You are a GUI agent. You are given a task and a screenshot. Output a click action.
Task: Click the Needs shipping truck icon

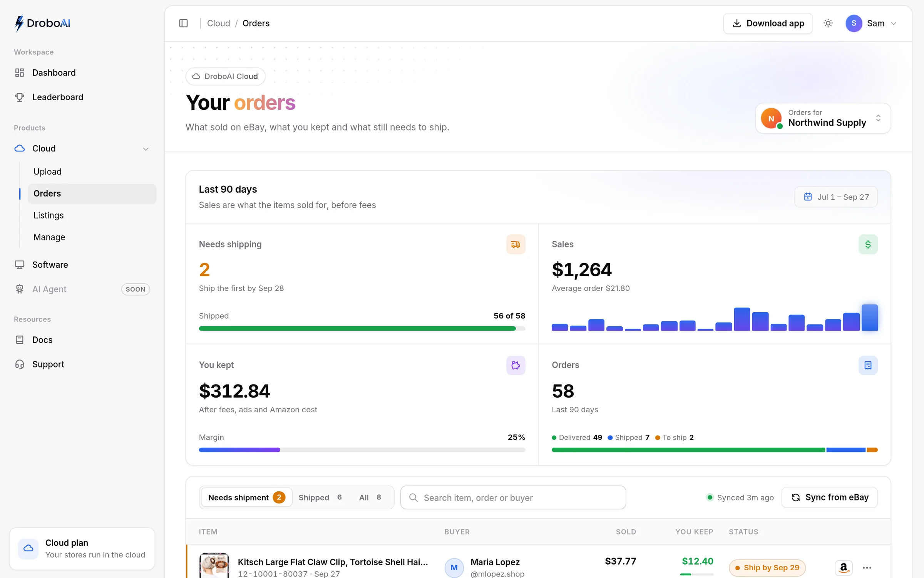click(516, 244)
